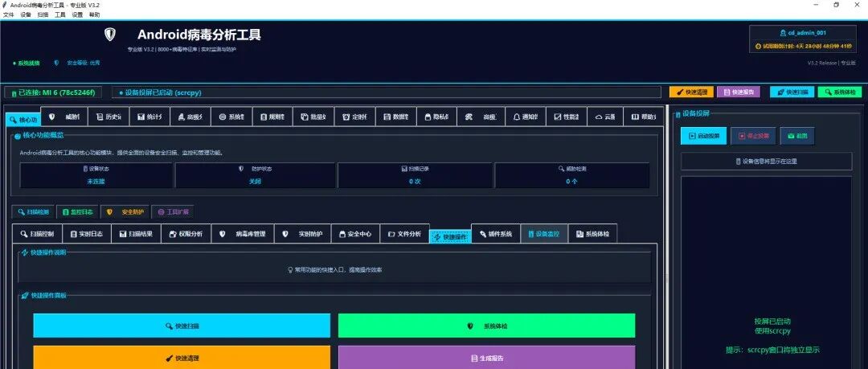The width and height of the screenshot is (868, 369).
Task: Click the large green 系统体检 panel button
Action: point(486,326)
